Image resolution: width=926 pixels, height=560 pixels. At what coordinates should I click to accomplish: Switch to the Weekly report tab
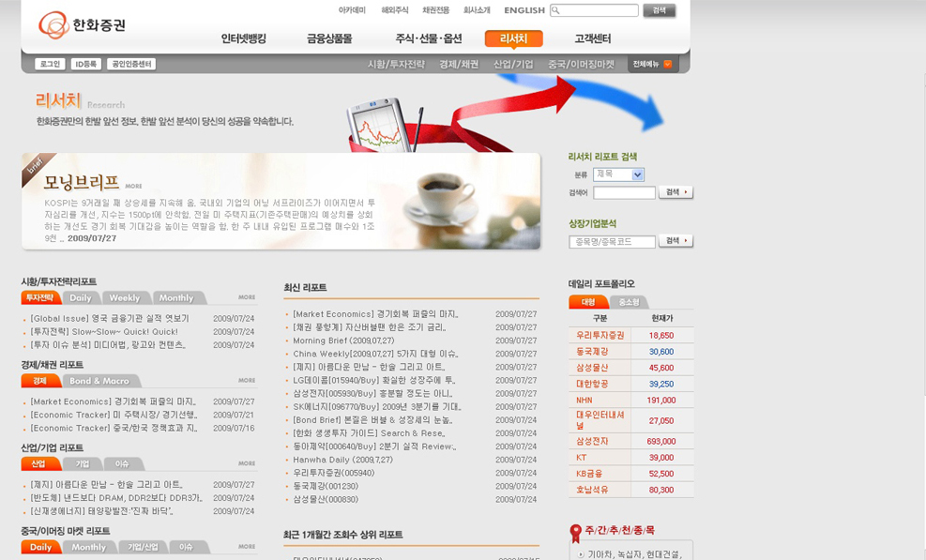124,298
